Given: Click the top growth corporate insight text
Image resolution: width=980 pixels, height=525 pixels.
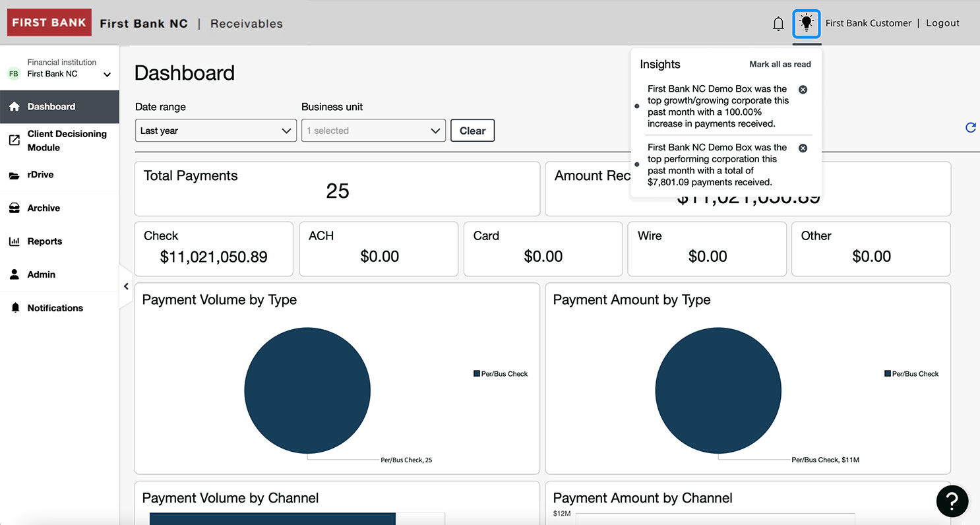Looking at the screenshot, I should click(718, 106).
